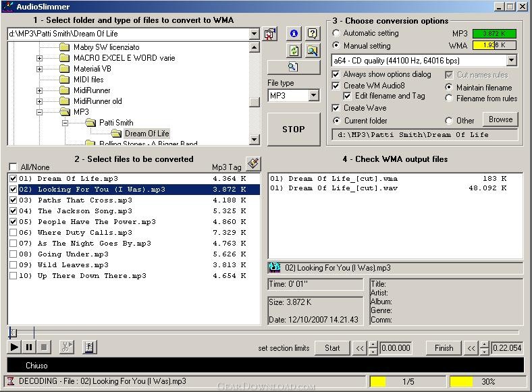This screenshot has width=532, height=392.
Task: Collapse the Patti Smith folder node
Action: 65,123
